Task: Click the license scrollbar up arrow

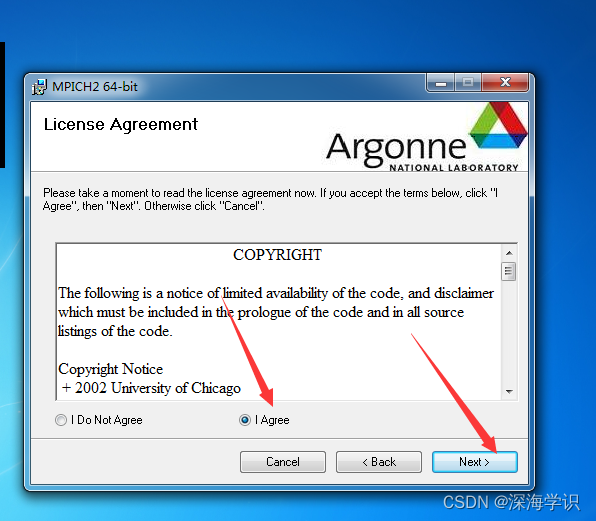Action: pyautogui.click(x=509, y=253)
